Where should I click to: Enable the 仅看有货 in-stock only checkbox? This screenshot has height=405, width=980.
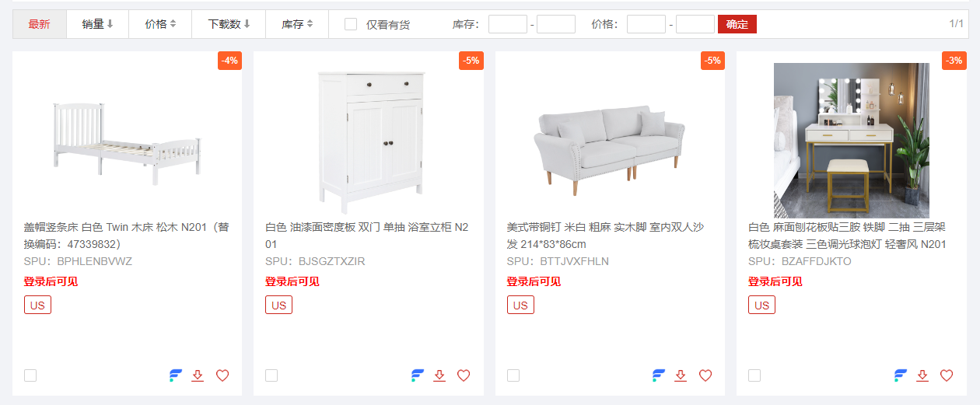pos(351,24)
